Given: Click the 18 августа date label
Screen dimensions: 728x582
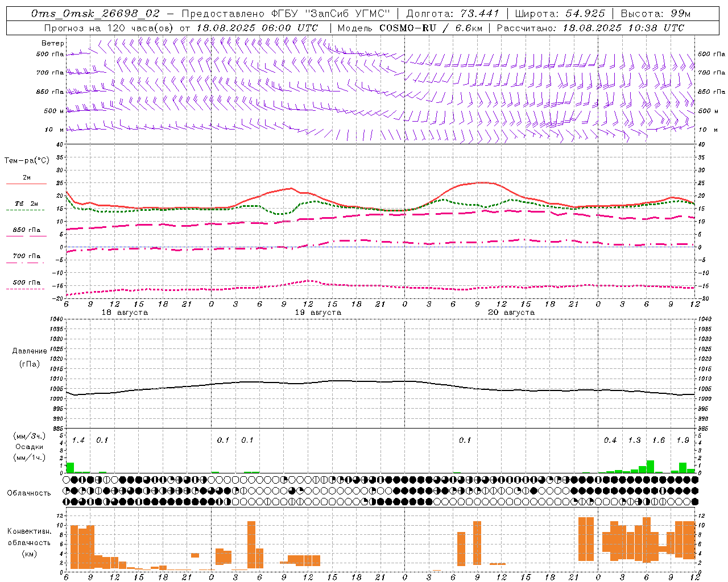Looking at the screenshot, I should (x=125, y=313).
